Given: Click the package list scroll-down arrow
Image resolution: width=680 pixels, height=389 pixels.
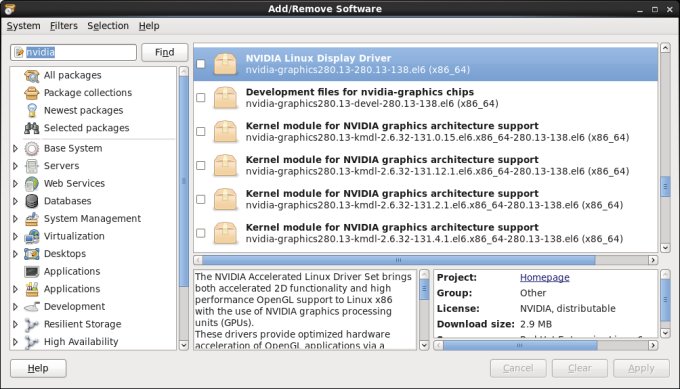Looking at the screenshot, I should pos(665,248).
